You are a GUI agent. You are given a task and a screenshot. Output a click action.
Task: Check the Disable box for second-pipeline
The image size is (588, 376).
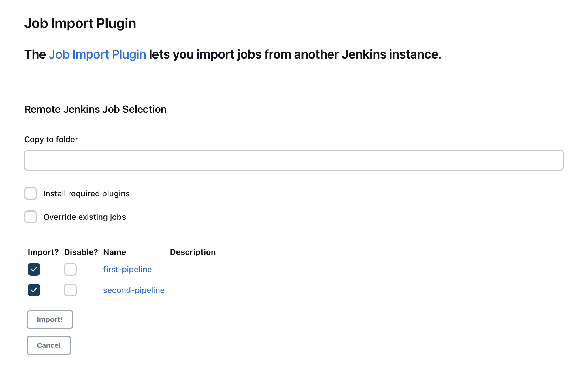click(70, 290)
